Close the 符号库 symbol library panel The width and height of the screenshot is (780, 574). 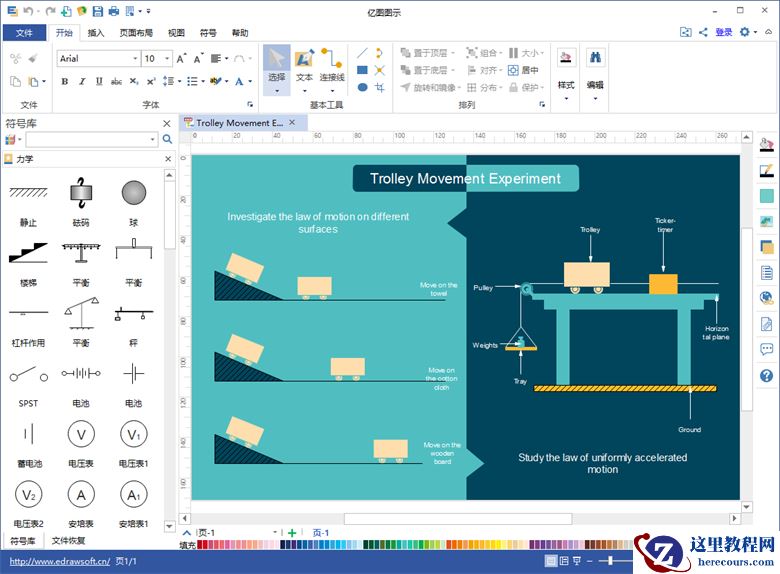point(167,123)
